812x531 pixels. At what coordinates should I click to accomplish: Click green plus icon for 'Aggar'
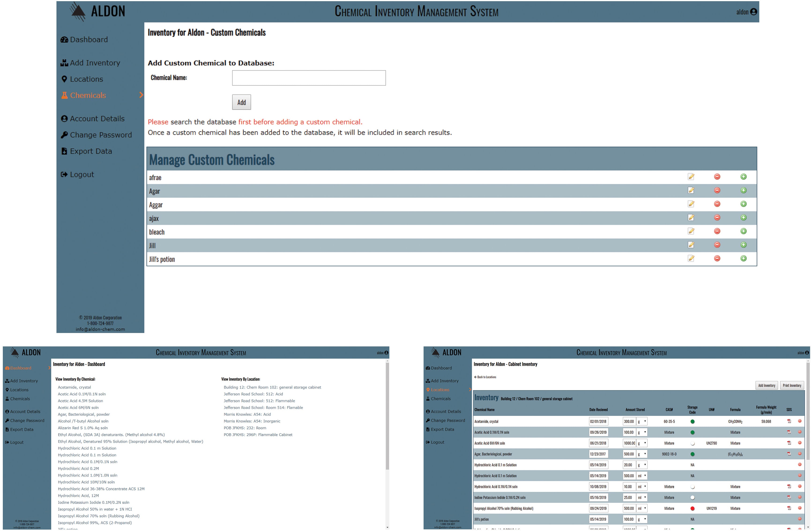[x=743, y=204]
